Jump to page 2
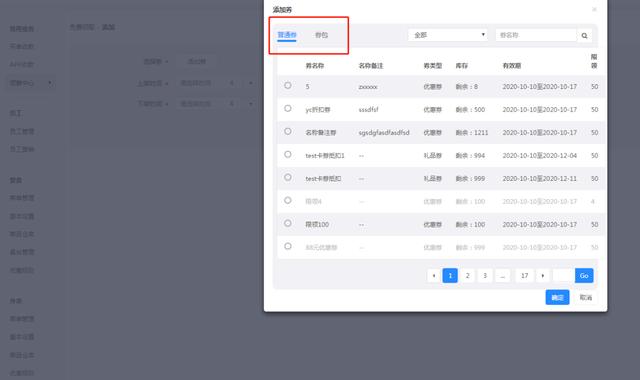640x380 pixels. pos(467,276)
